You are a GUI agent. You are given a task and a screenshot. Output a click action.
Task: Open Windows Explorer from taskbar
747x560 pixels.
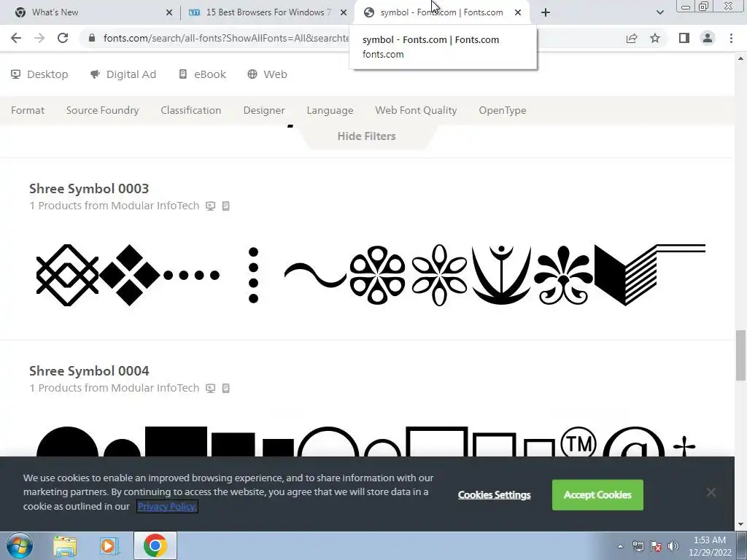coord(65,546)
